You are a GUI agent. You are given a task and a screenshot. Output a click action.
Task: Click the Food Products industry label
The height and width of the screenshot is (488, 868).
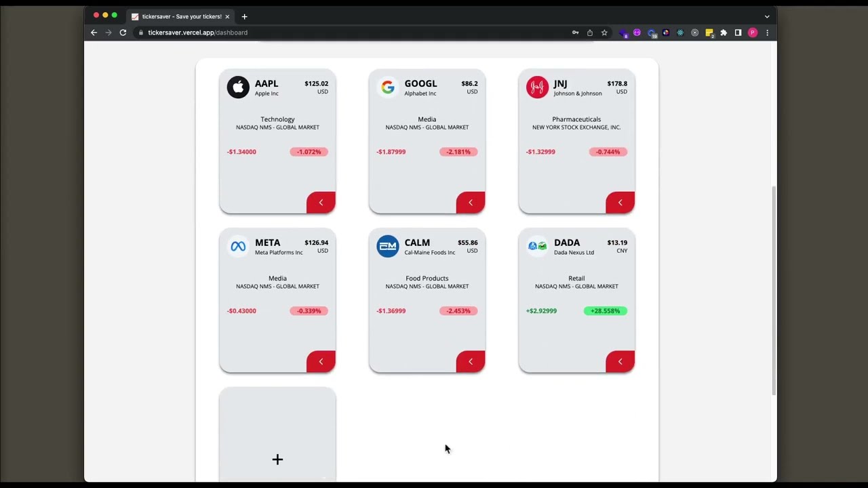pyautogui.click(x=427, y=279)
